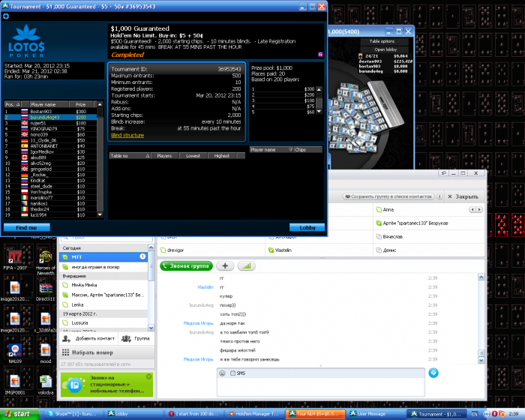The image size is (525, 420).
Task: Click the Spanish flag beside ANTONBANET
Action: coord(25,146)
